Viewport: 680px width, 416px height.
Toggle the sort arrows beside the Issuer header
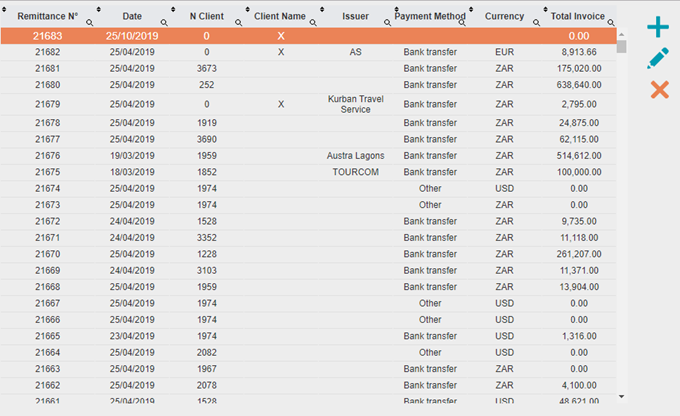322,9
